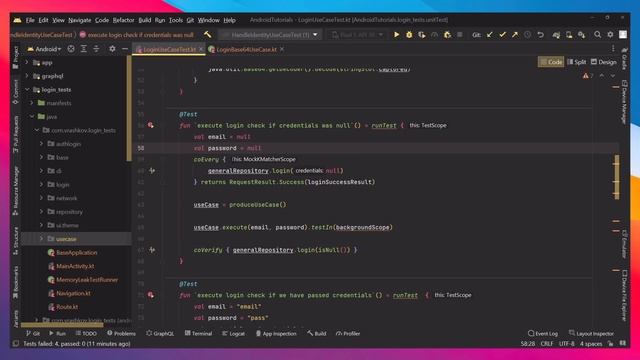Open Project panel options gear
Screen dimensions: 640x360
[x=112, y=49]
